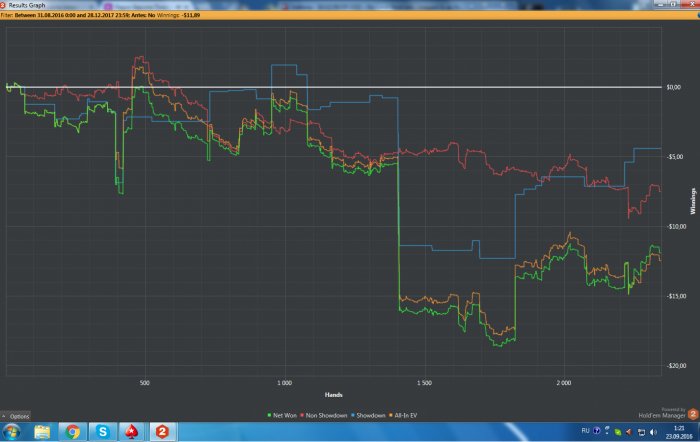
Task: Open PokerStars from the taskbar
Action: [x=132, y=432]
